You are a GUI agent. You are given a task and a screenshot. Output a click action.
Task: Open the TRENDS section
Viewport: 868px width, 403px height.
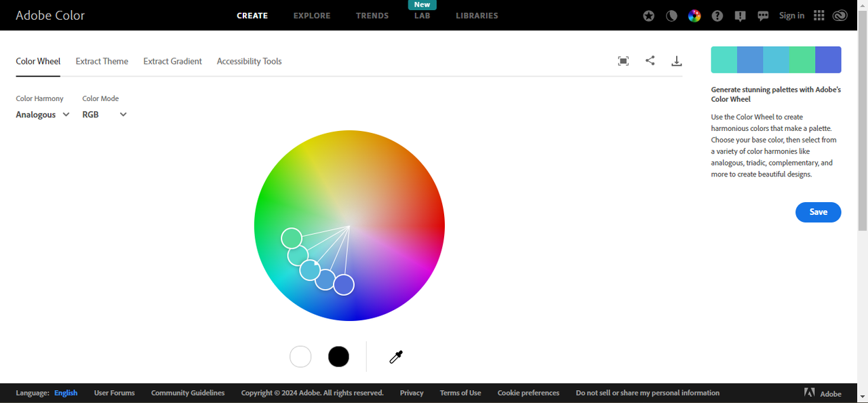[372, 16]
